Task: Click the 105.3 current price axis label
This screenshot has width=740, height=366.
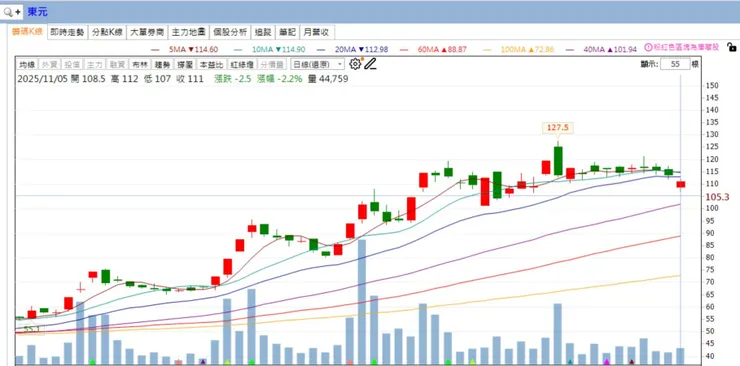Action: point(717,197)
